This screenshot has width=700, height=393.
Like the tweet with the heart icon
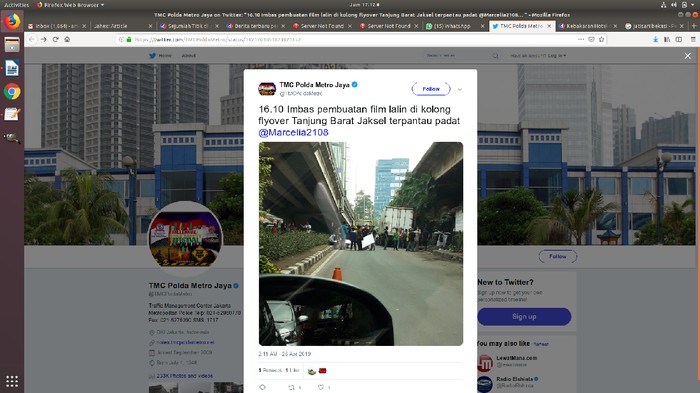321,387
